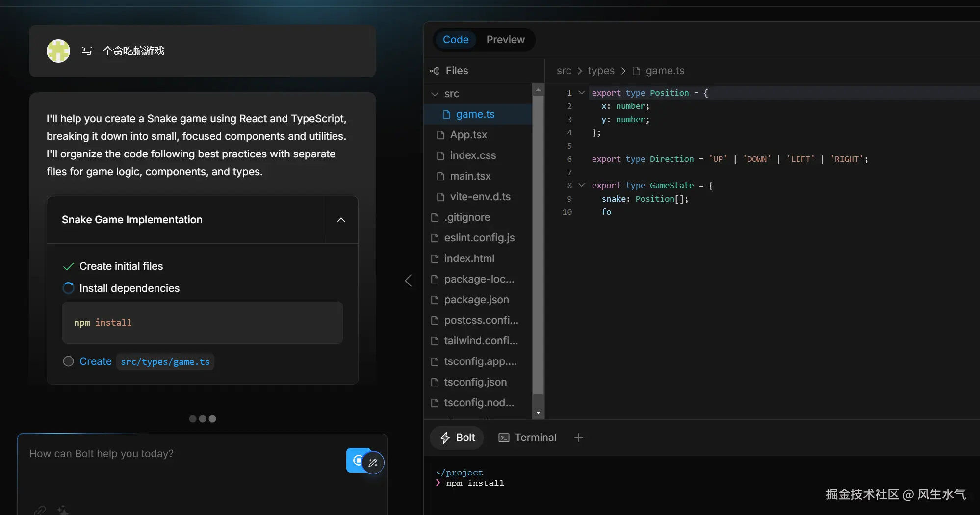Add a new terminal with the plus icon
Screen dimensions: 980x515
579,438
